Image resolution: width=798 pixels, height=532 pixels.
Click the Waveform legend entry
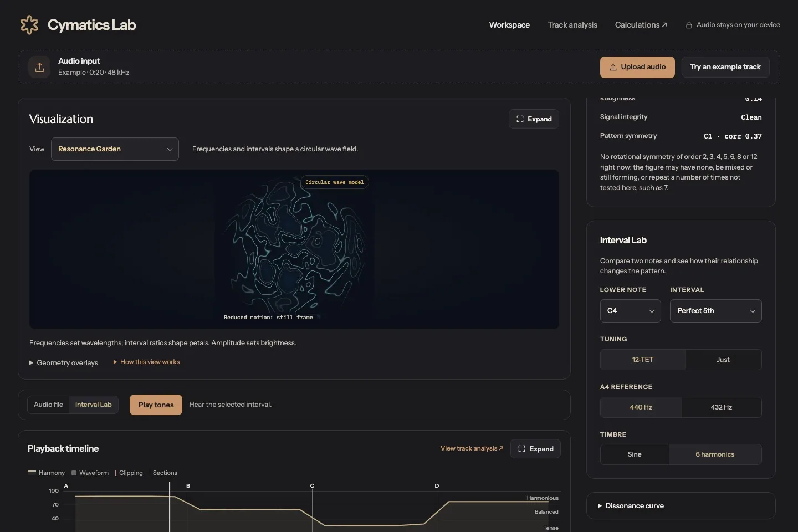point(90,473)
